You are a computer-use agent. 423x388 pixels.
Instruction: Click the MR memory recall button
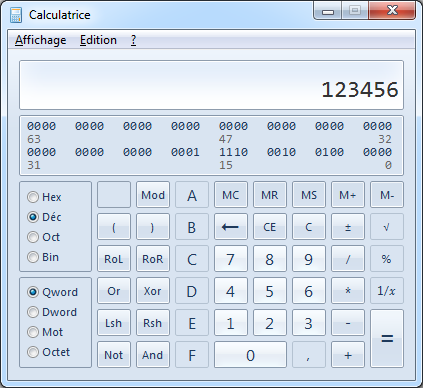tap(270, 195)
